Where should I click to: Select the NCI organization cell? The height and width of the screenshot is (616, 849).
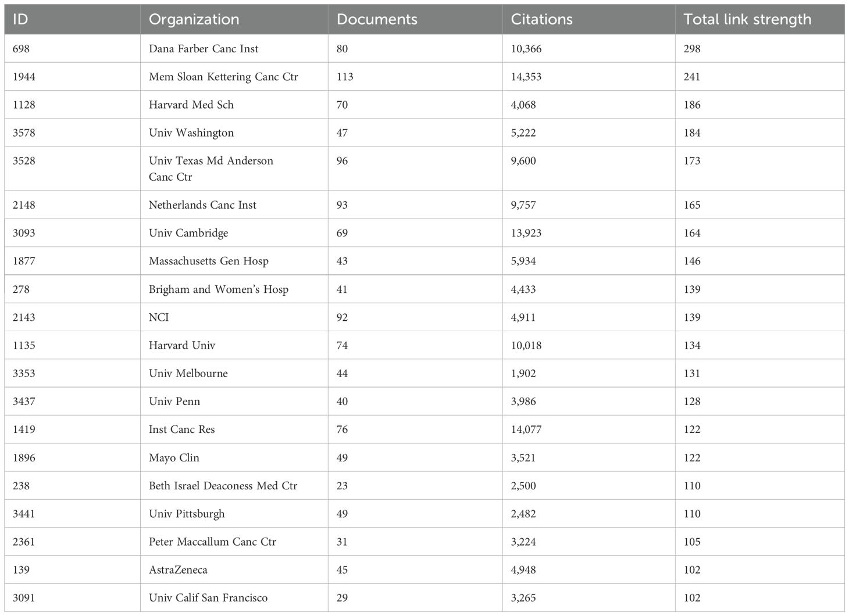[234, 317]
